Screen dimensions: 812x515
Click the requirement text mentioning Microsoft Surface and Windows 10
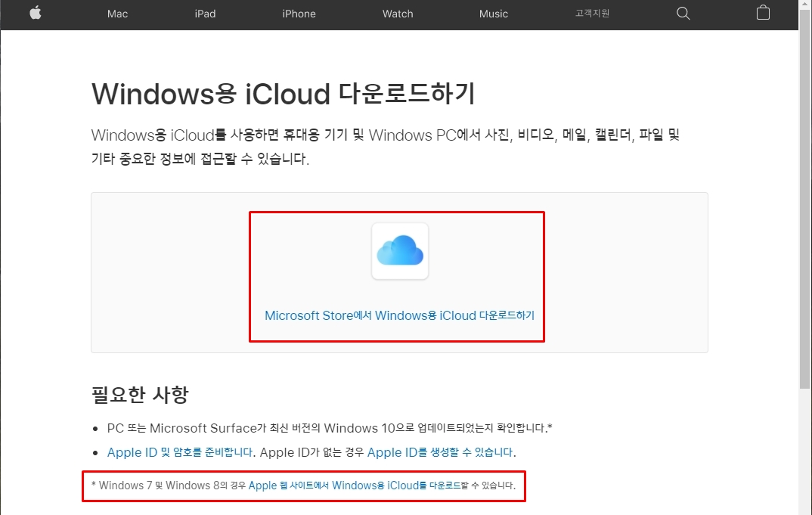(330, 428)
